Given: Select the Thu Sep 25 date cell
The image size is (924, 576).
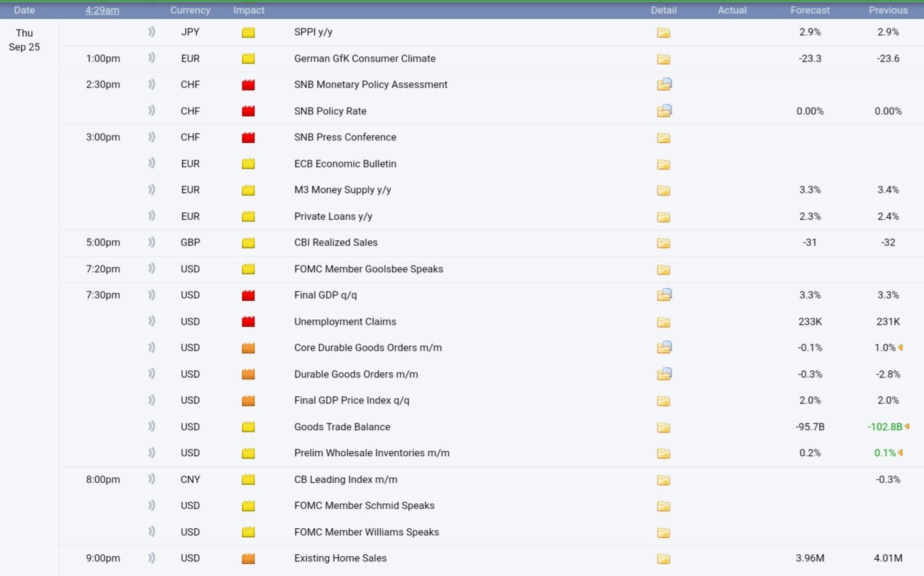Looking at the screenshot, I should (x=24, y=40).
